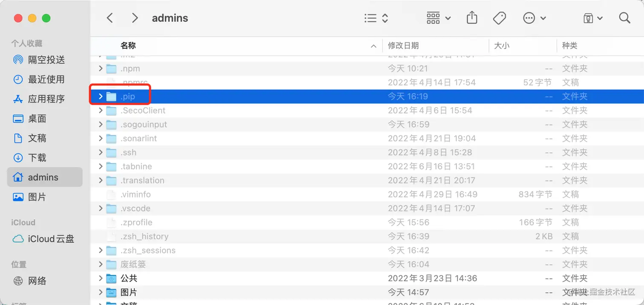Open the ellipsis action menu
This screenshot has height=305, width=644.
pyautogui.click(x=535, y=18)
